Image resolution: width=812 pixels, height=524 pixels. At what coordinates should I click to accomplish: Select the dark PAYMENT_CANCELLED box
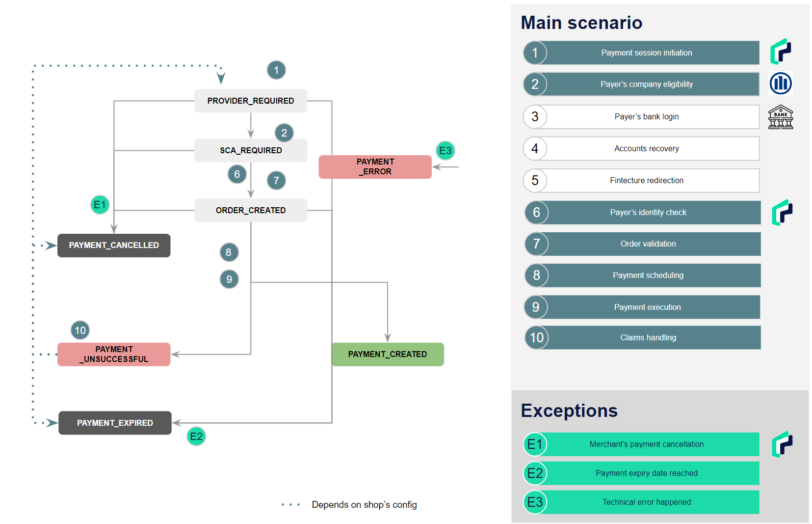pyautogui.click(x=114, y=245)
